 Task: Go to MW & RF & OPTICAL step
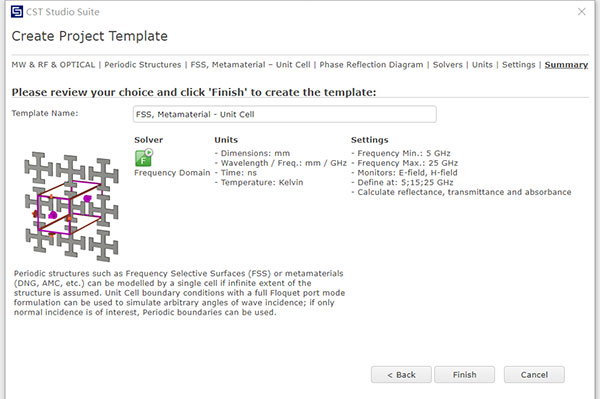(53, 65)
